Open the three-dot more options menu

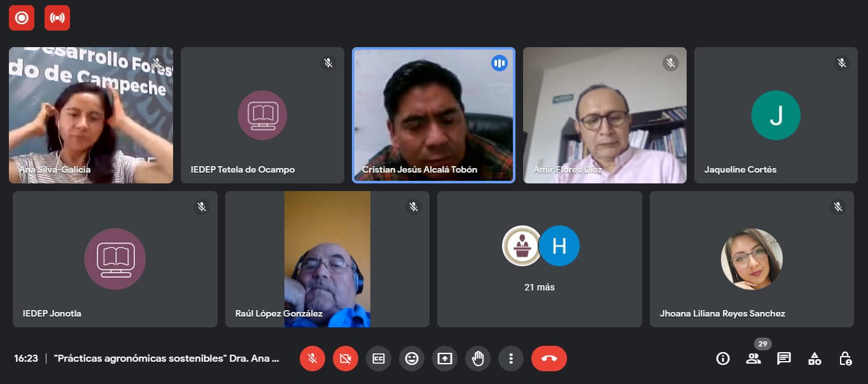tap(510, 359)
